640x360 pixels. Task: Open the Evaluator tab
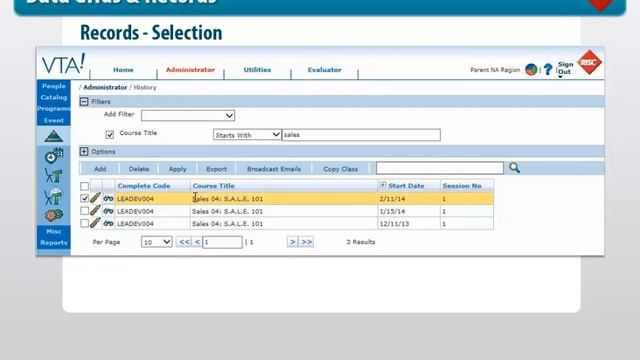(x=324, y=70)
